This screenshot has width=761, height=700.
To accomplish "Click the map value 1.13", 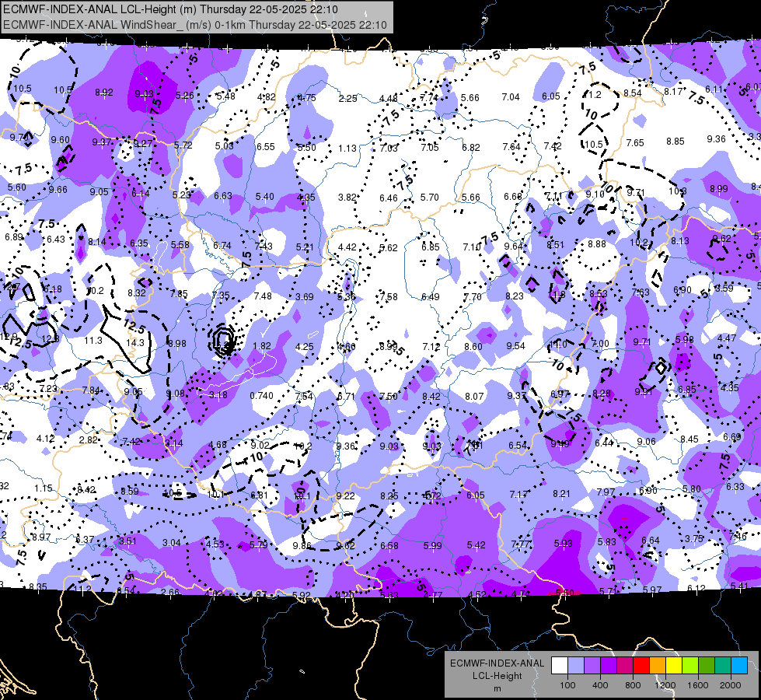I will click(x=347, y=148).
